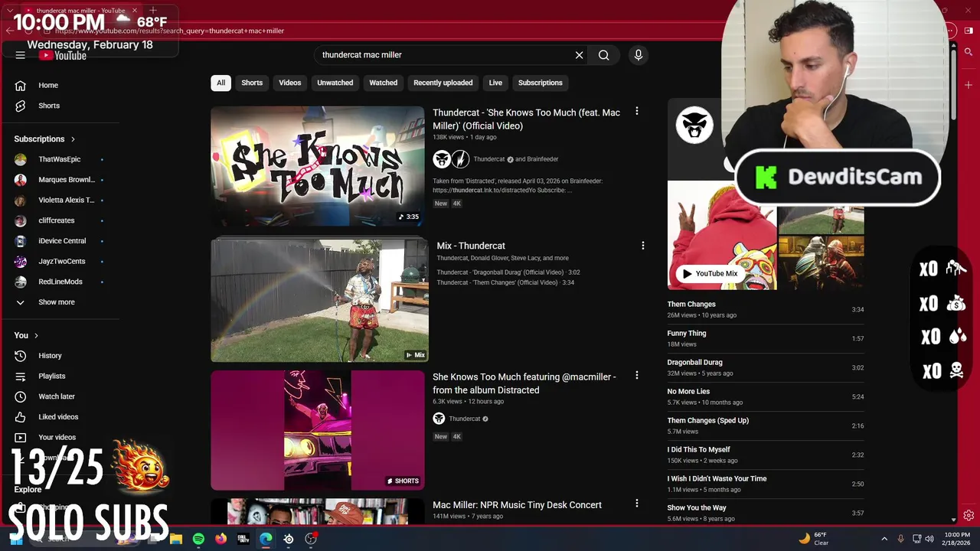Open Shorts from the sidebar

[47, 106]
